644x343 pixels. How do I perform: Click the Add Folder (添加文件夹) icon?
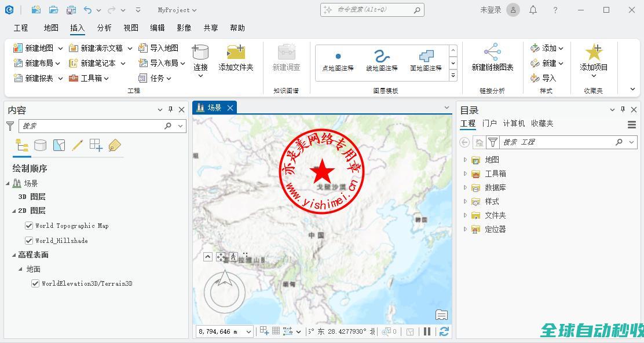point(236,53)
